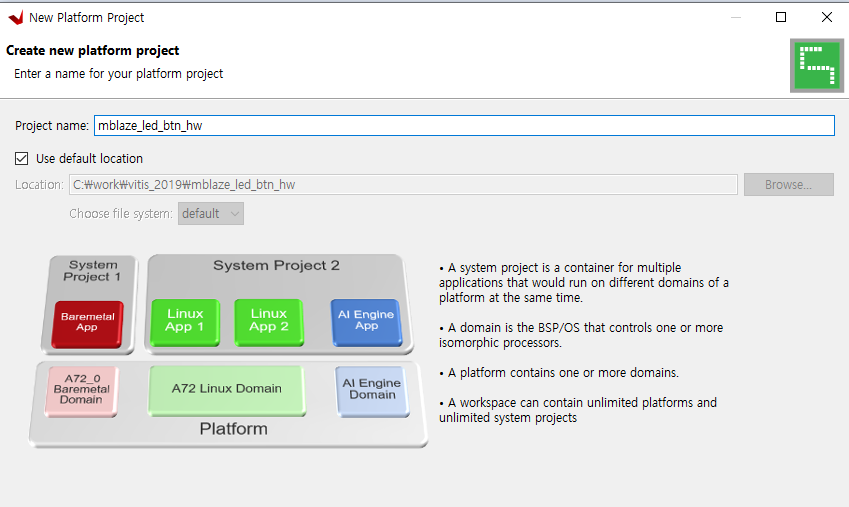Click the AI Engine Domain block

[x=372, y=391]
